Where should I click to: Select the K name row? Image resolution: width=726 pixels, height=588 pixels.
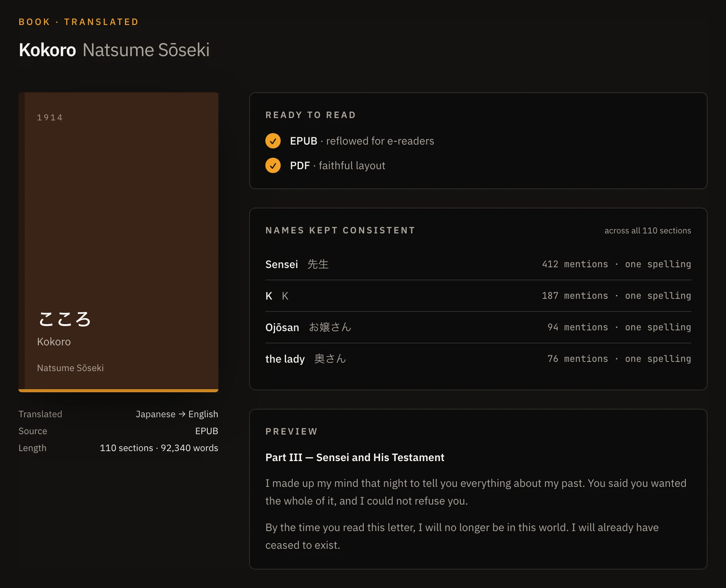tap(478, 296)
